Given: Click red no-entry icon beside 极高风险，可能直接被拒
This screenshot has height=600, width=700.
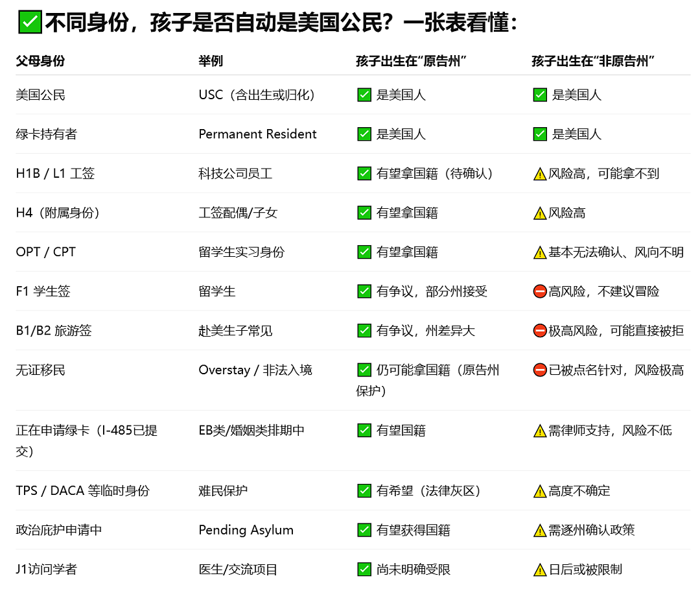Looking at the screenshot, I should pos(540,331).
